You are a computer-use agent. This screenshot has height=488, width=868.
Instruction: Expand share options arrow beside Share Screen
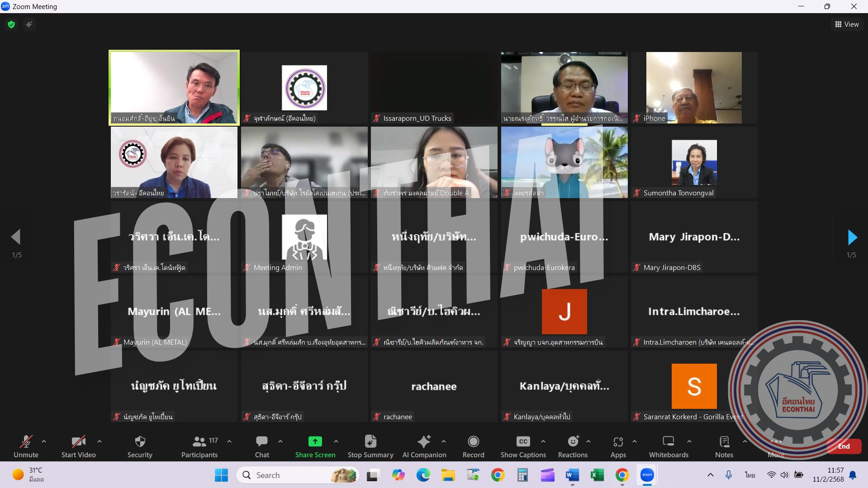click(x=336, y=441)
